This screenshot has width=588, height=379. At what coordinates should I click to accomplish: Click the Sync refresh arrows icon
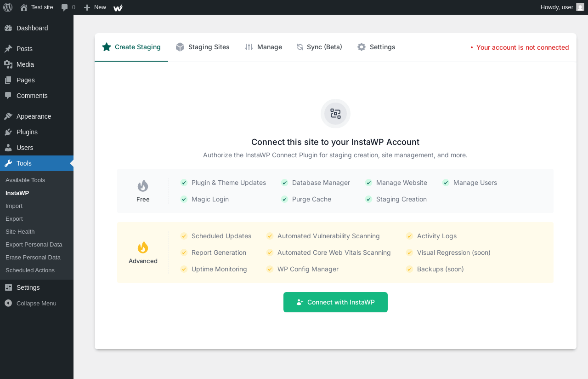tap(300, 47)
